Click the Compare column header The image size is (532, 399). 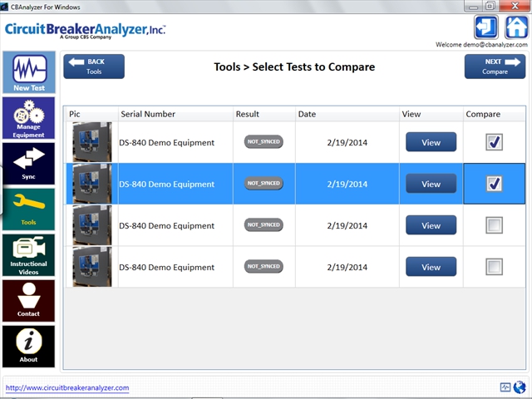click(495, 114)
